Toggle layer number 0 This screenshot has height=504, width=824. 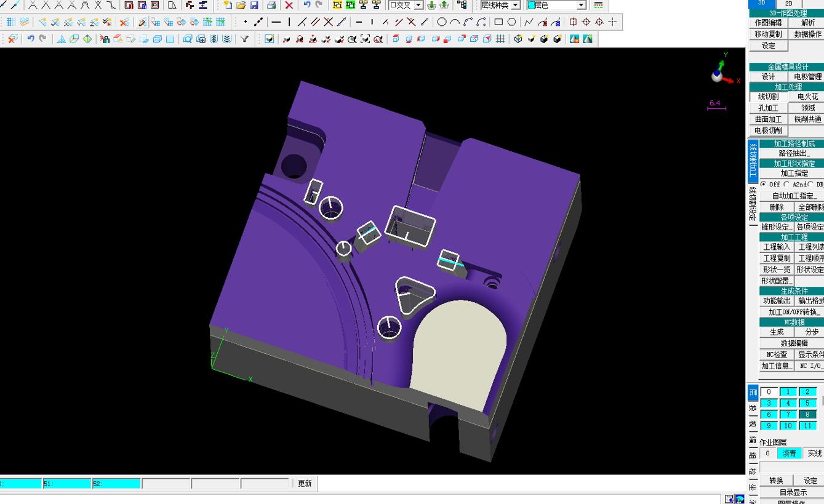[769, 392]
